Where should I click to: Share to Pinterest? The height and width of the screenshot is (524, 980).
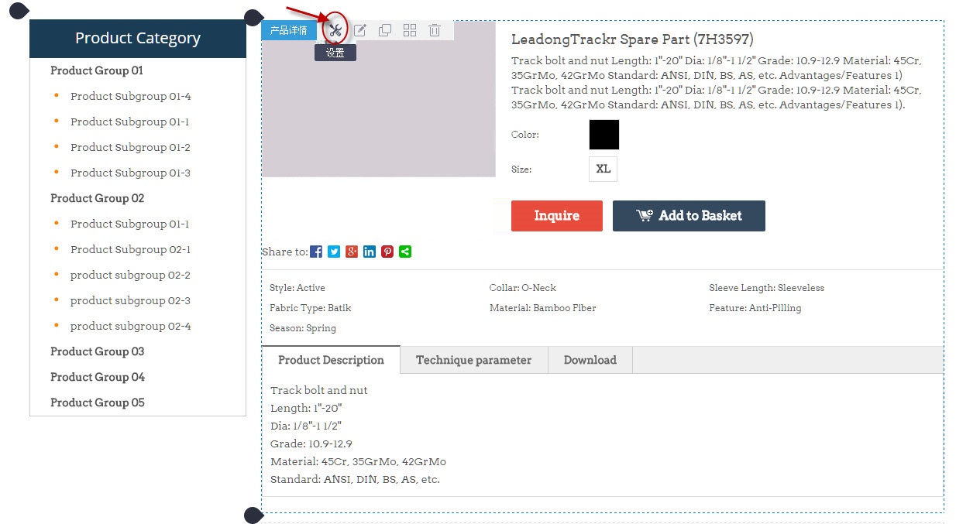tap(387, 252)
